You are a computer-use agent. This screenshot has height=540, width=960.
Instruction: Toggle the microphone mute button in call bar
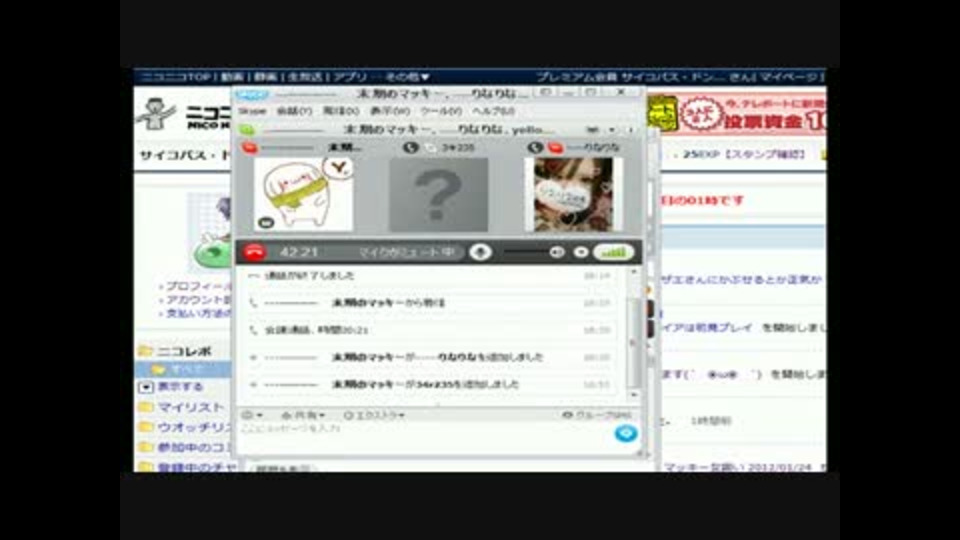481,252
